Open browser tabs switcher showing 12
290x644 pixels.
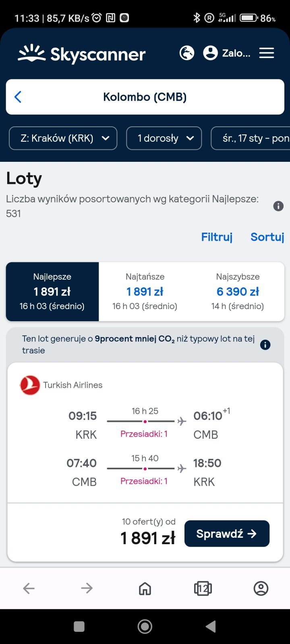203,588
